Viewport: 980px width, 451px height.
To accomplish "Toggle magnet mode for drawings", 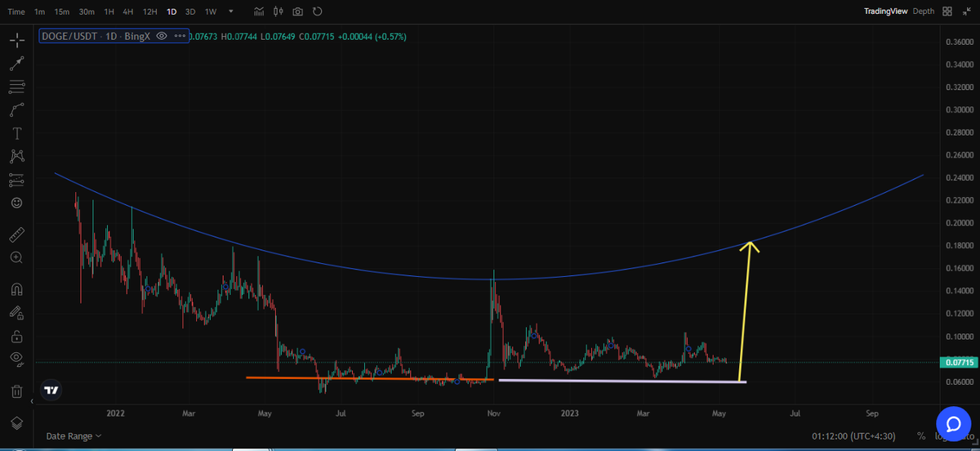I will coord(16,289).
